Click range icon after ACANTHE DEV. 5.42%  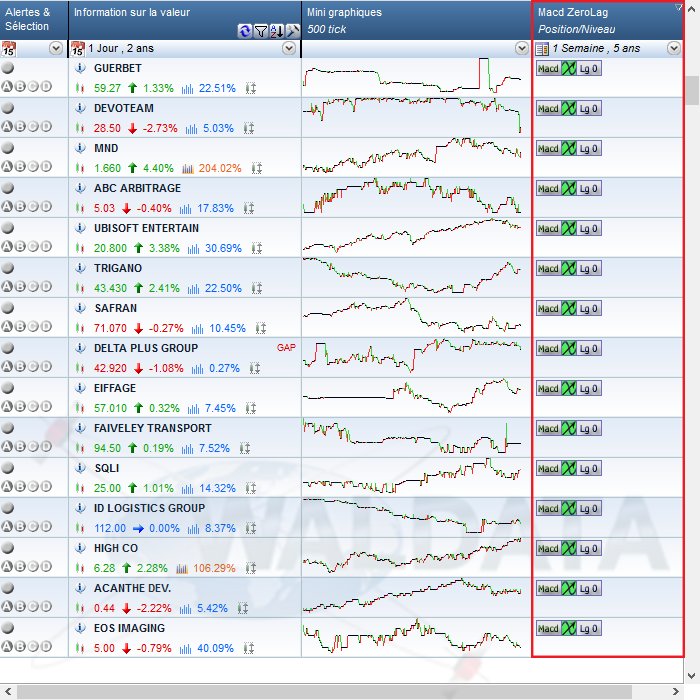[243, 608]
